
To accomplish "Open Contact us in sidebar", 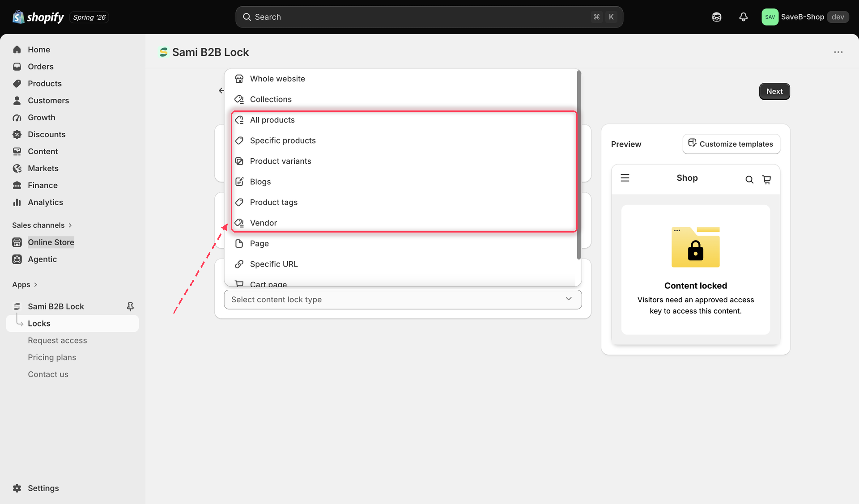I will coord(48,374).
